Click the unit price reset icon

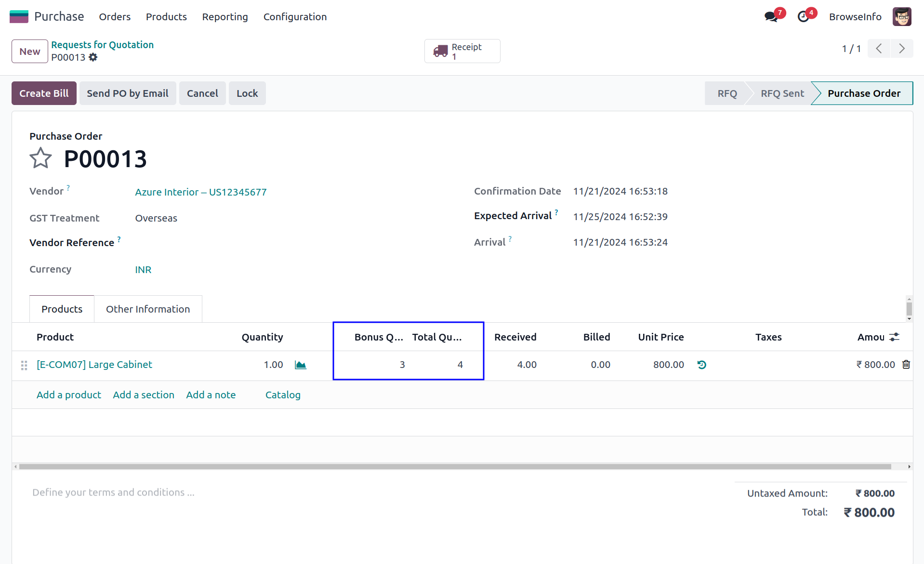(701, 365)
